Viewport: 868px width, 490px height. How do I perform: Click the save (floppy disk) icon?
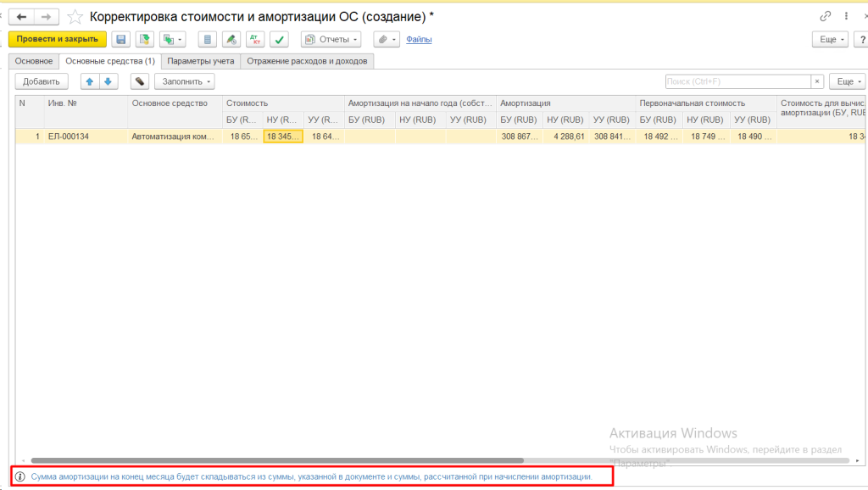pos(121,39)
